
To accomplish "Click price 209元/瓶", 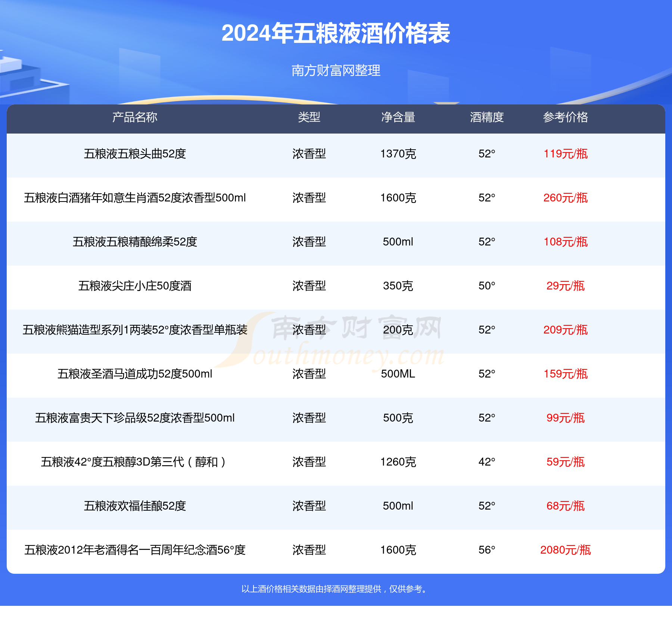I will 566,330.
